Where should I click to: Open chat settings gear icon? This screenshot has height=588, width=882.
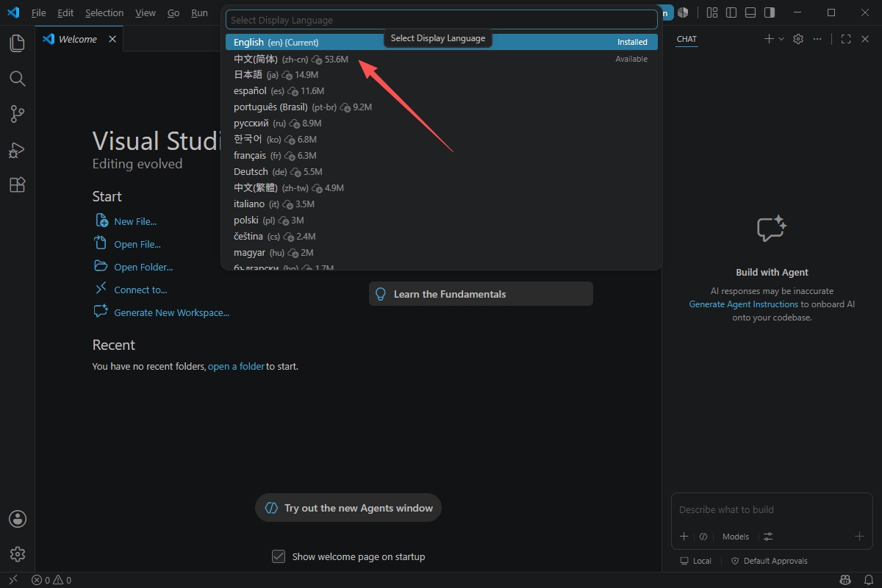798,39
